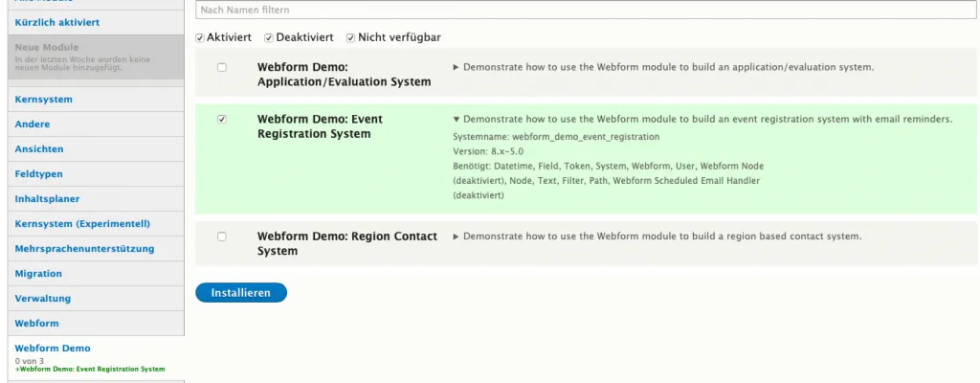Uncheck the Nicht verfügbar filter checkbox
Viewport: 980px width, 383px height.
tap(350, 38)
